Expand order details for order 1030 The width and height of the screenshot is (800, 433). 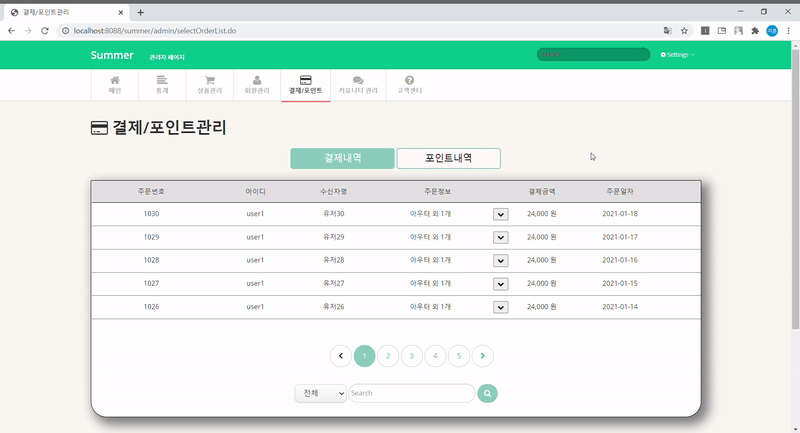501,214
